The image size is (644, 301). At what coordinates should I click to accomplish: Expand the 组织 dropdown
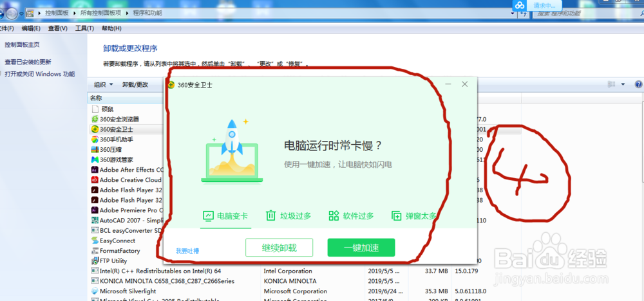[103, 85]
